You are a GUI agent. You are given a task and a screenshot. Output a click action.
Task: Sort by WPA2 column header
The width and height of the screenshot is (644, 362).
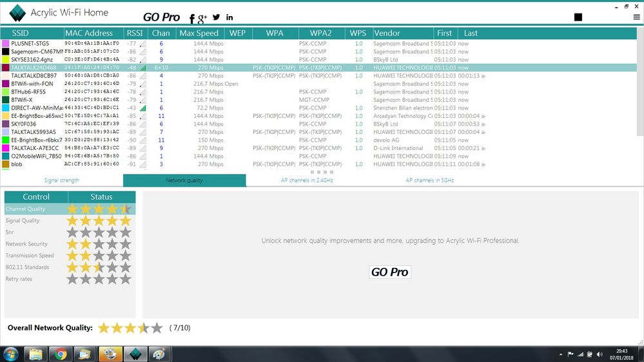[x=322, y=33]
